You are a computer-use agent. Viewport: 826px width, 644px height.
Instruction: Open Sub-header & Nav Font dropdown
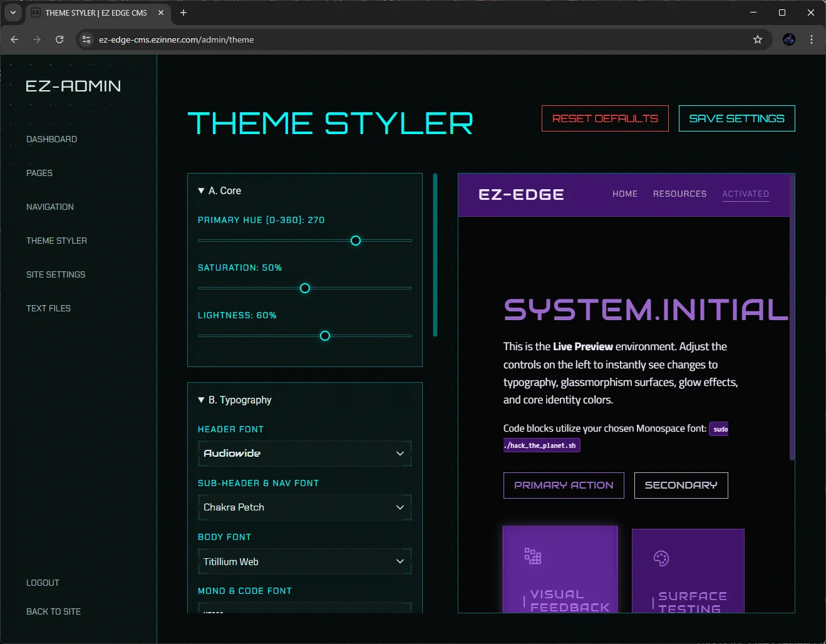click(x=305, y=507)
